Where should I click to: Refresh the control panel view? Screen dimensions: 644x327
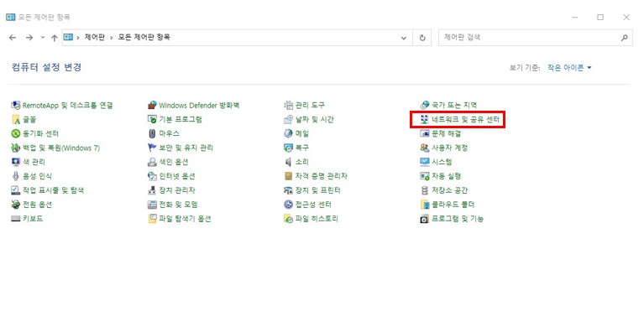(x=422, y=38)
